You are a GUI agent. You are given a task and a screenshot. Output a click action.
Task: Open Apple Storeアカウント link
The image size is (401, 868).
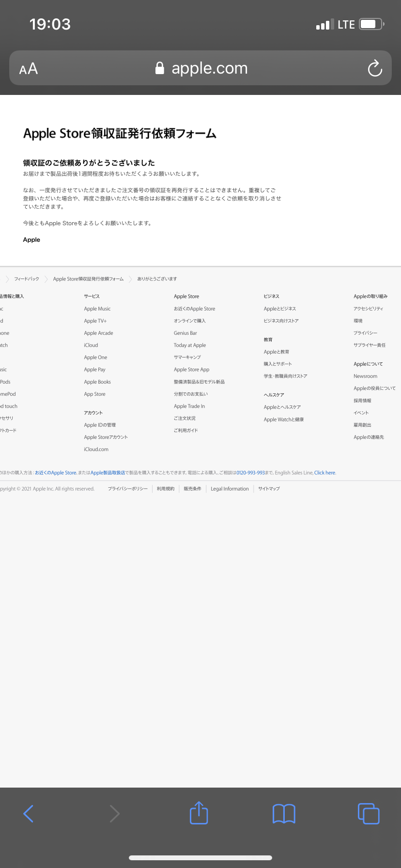coord(106,437)
